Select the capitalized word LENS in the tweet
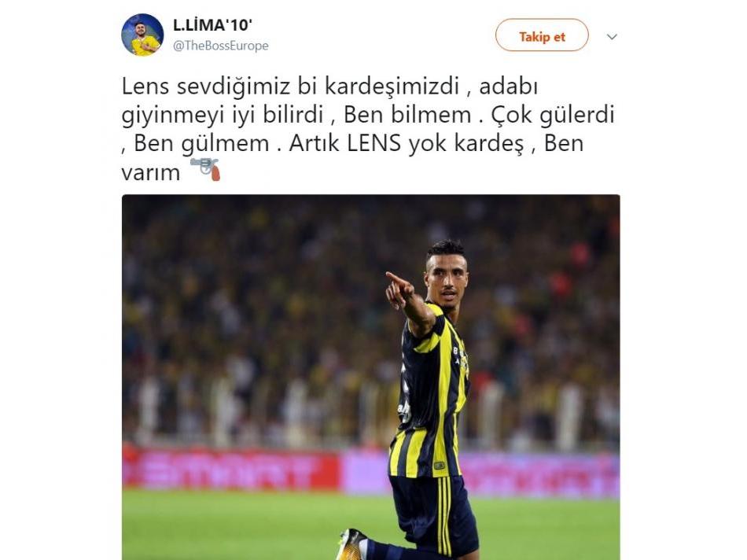This screenshot has width=747, height=560. (374, 143)
